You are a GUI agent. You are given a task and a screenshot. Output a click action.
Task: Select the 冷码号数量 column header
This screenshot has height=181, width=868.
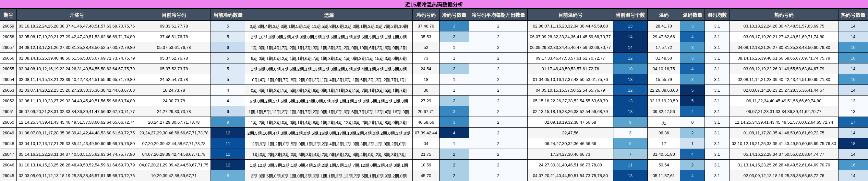[x=454, y=15]
